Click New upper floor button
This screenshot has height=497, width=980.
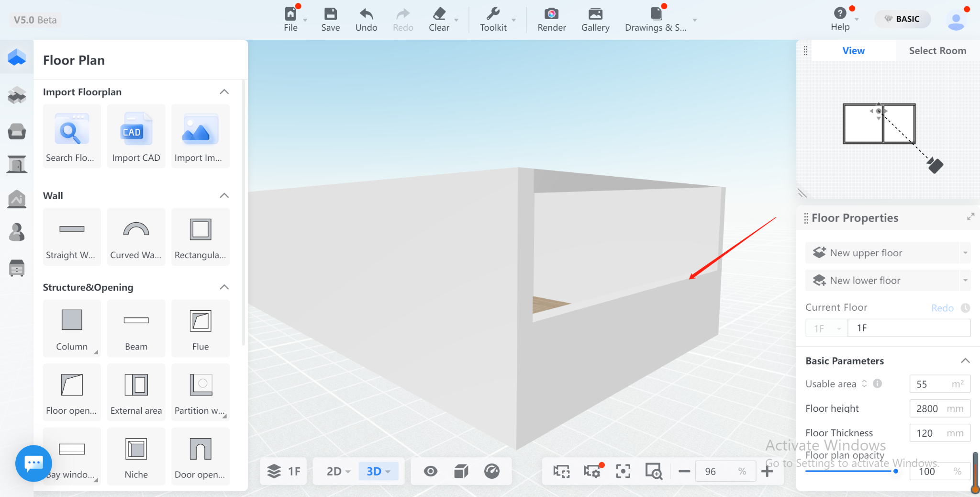882,253
